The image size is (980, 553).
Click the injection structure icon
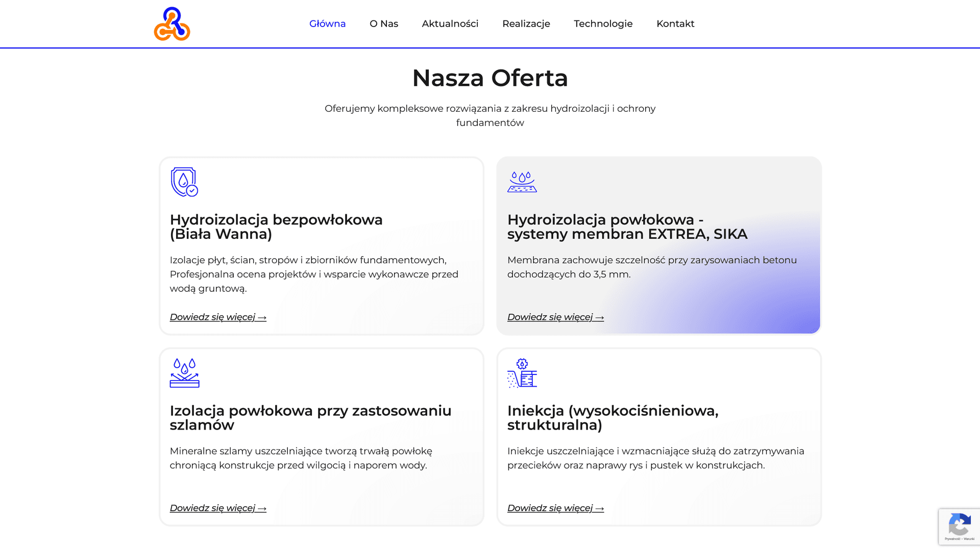(522, 373)
